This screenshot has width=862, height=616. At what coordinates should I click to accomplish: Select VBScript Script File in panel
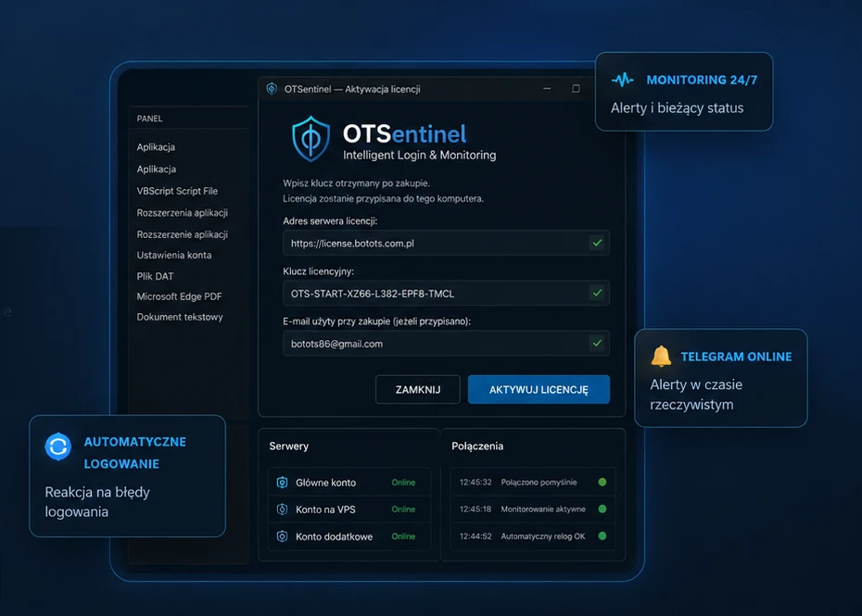(x=177, y=191)
